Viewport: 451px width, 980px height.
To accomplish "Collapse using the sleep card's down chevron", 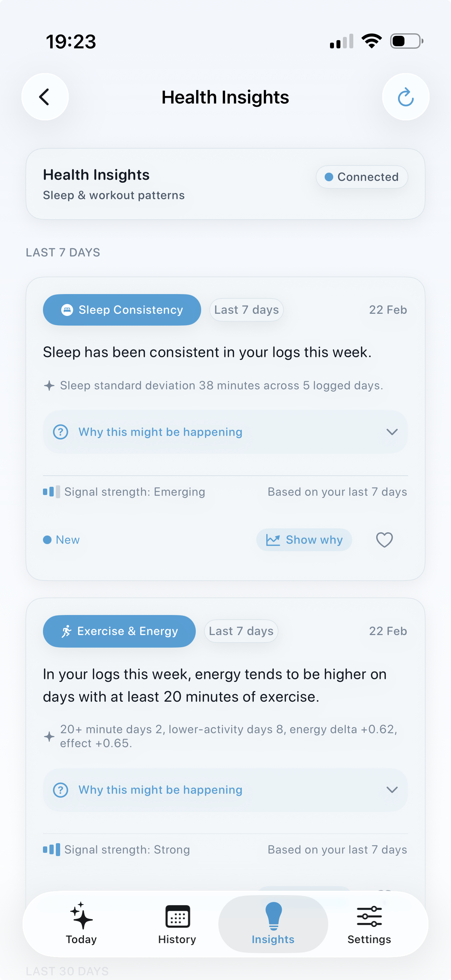I will tap(393, 432).
